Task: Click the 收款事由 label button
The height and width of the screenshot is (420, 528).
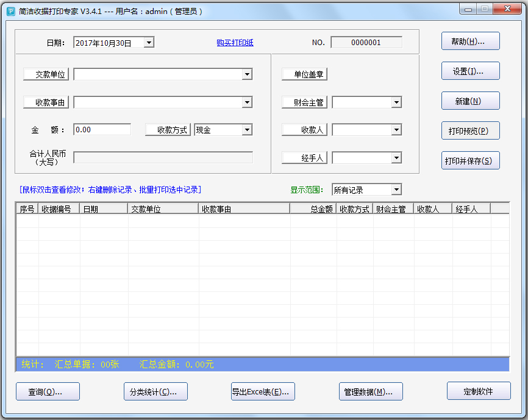Action: [46, 102]
